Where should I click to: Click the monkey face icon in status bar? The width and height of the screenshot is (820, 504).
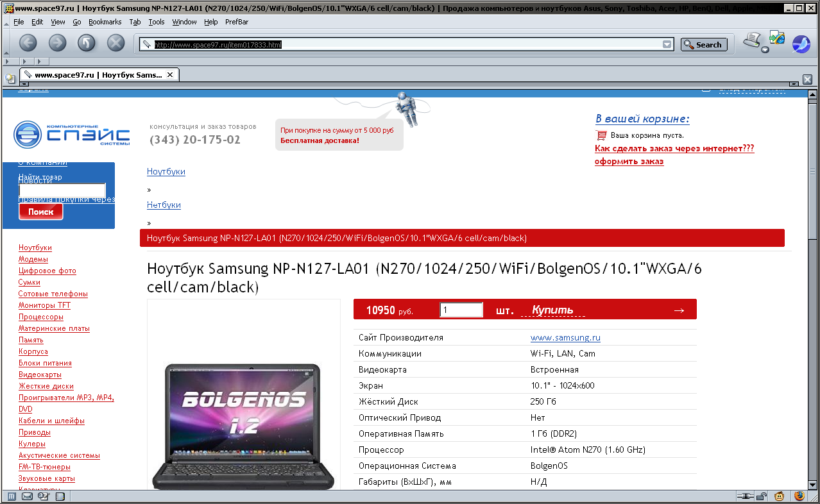click(780, 496)
